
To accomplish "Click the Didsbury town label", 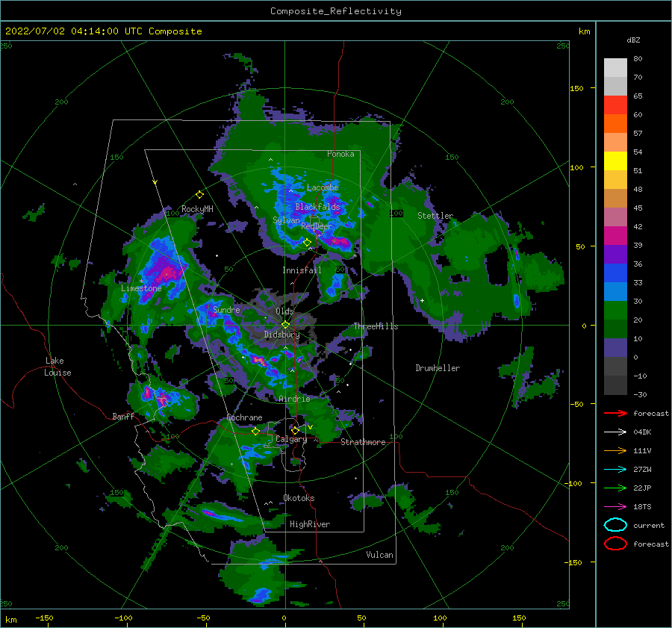I will 281,335.
